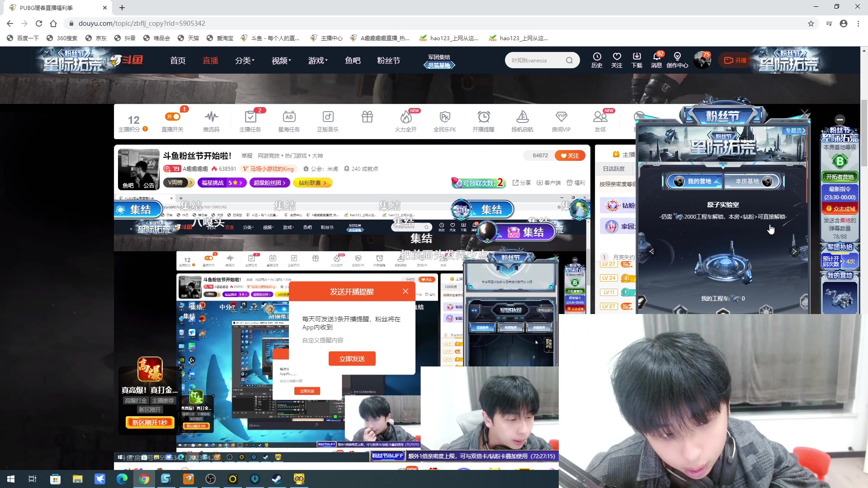The width and height of the screenshot is (868, 488).
Task: Click the orange 关注 follow button
Action: [x=570, y=156]
